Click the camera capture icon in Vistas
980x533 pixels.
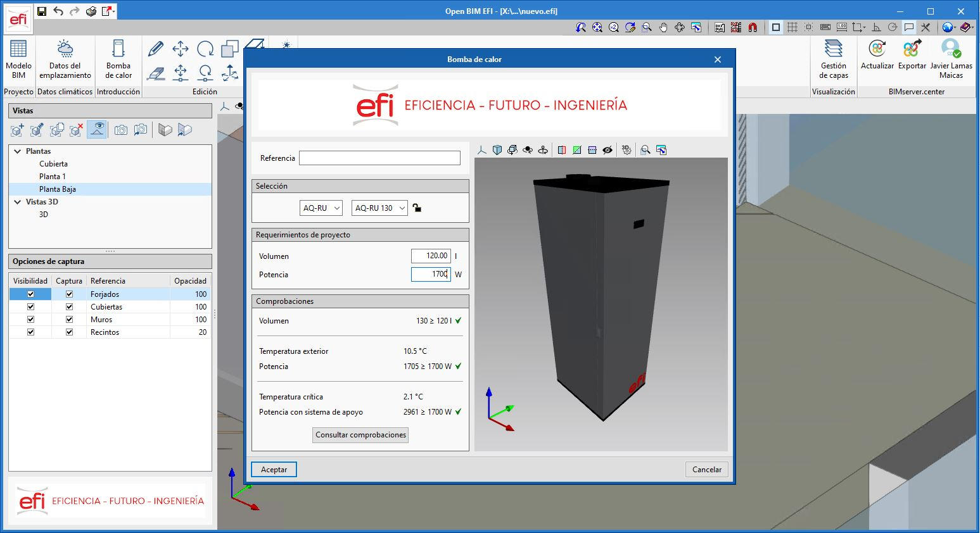(121, 130)
